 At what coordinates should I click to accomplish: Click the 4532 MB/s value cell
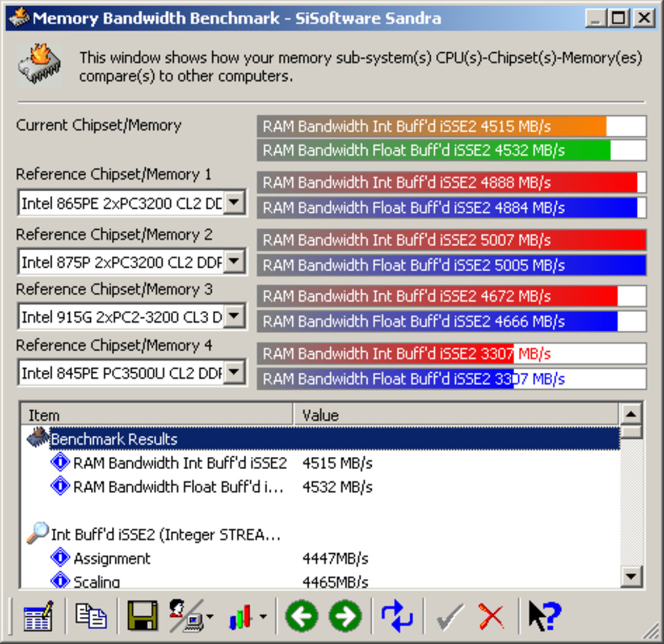coord(338,486)
